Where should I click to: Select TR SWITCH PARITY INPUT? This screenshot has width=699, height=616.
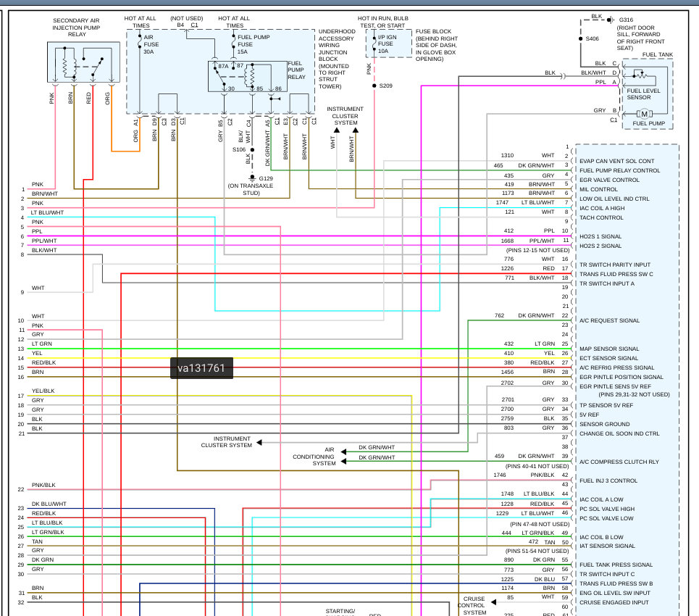point(615,265)
